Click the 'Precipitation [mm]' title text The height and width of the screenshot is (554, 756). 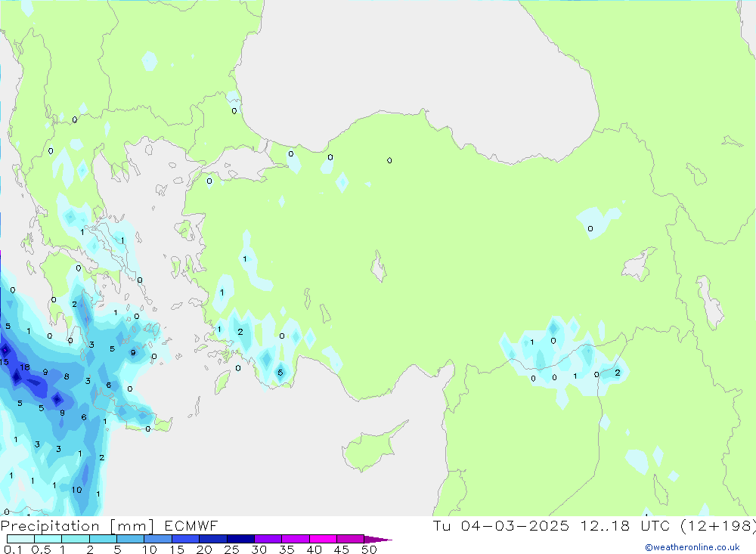pos(77,526)
